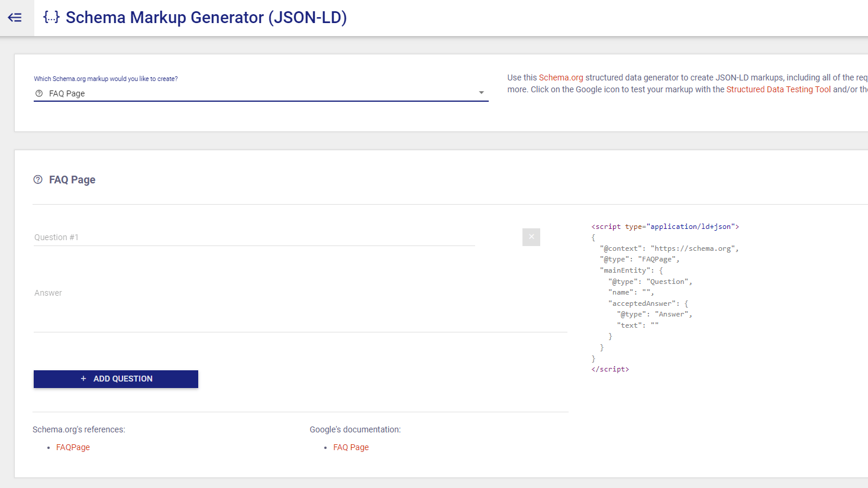868x488 pixels.
Task: Click the FAQ Page section heading
Action: click(73, 179)
